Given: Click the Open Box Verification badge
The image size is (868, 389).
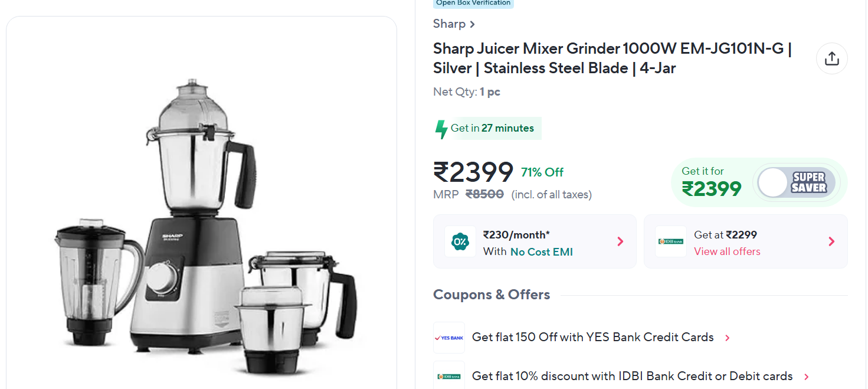Looking at the screenshot, I should pyautogui.click(x=473, y=3).
